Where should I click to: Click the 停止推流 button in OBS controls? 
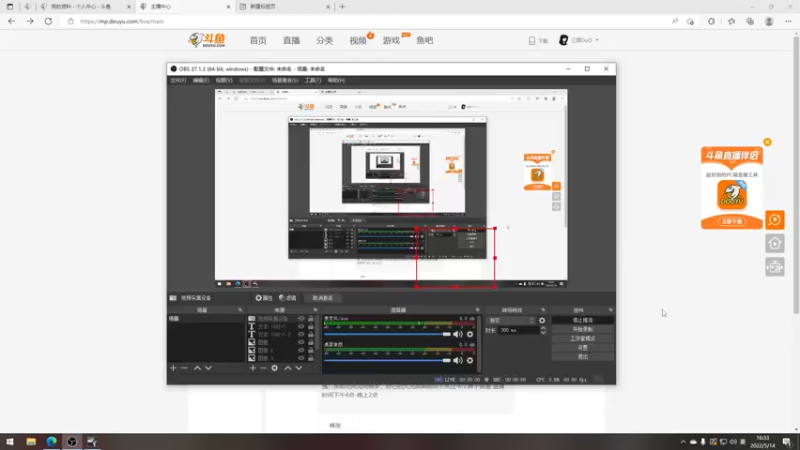[583, 320]
